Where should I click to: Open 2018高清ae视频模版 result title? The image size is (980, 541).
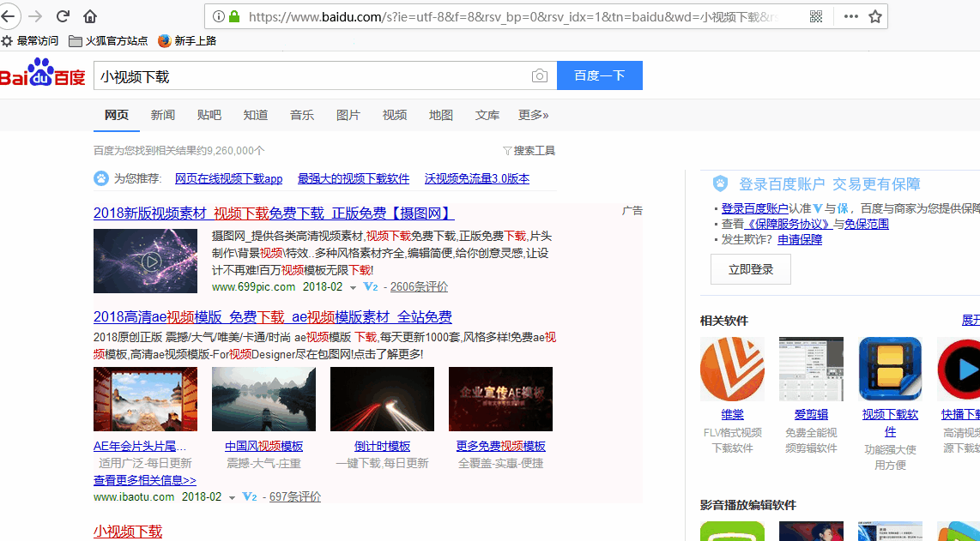click(x=273, y=316)
